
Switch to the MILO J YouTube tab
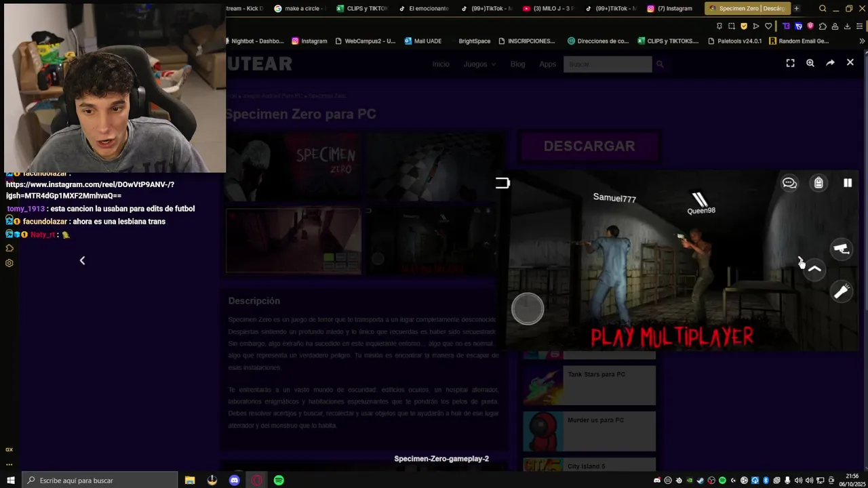[548, 8]
